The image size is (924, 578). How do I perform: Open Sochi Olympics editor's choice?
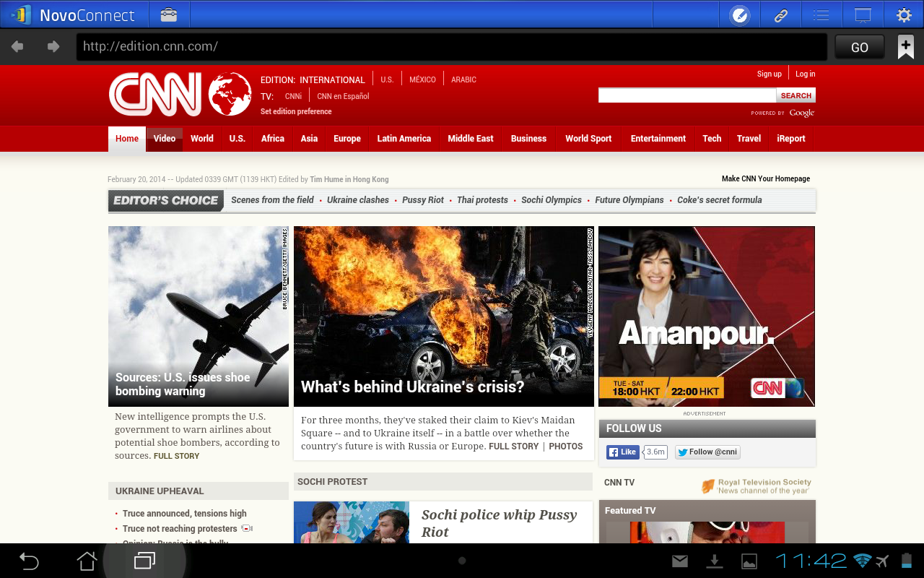552,200
